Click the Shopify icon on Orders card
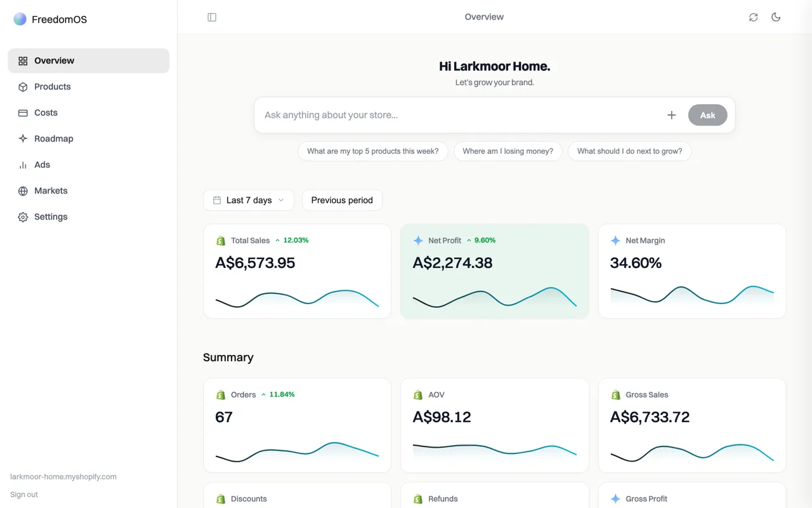Viewport: 812px width, 508px height. 221,395
